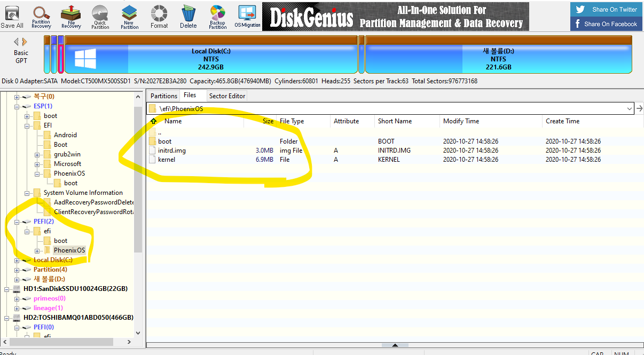This screenshot has width=644, height=355.
Task: Select the grub2win folder in tree
Action: coord(67,154)
